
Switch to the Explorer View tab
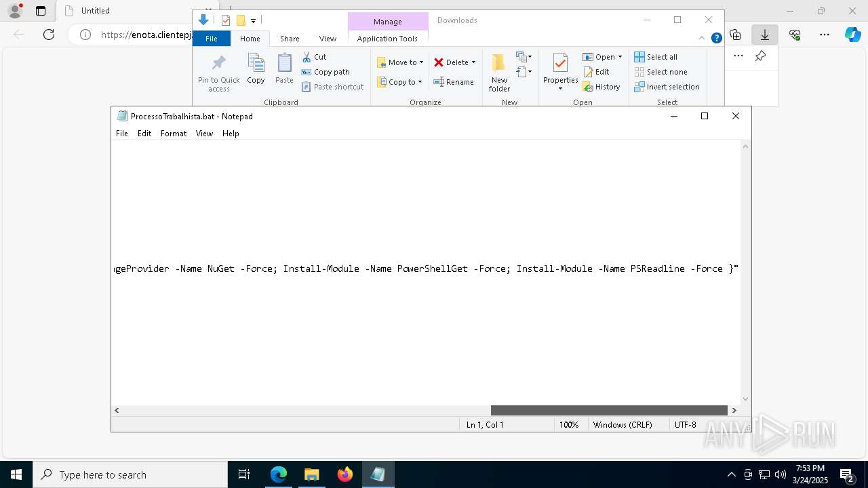click(328, 39)
